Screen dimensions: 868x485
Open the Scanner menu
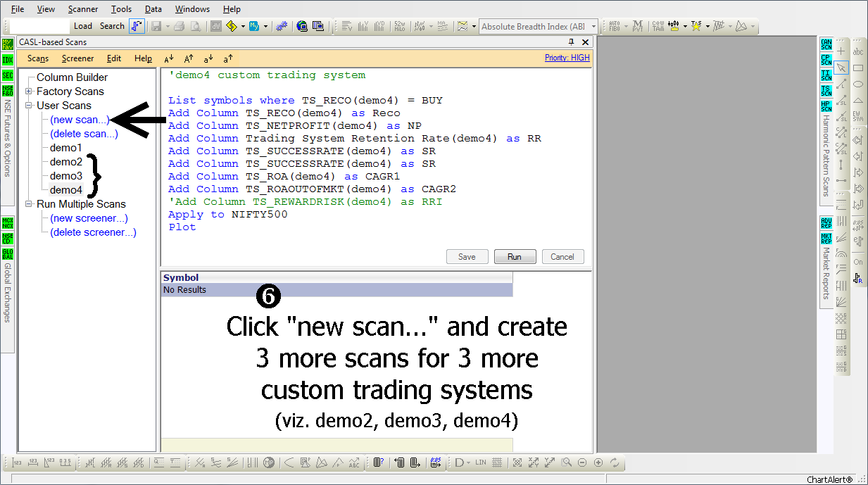(83, 9)
